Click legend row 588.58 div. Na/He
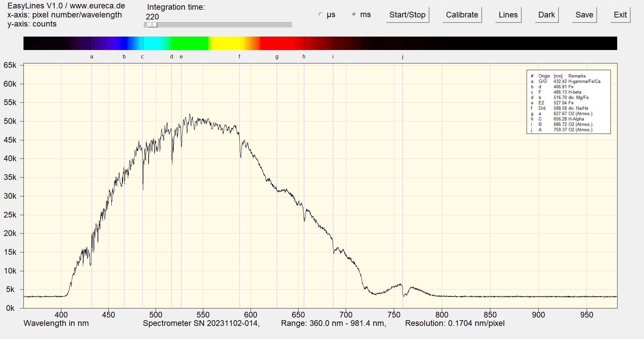 (559, 108)
